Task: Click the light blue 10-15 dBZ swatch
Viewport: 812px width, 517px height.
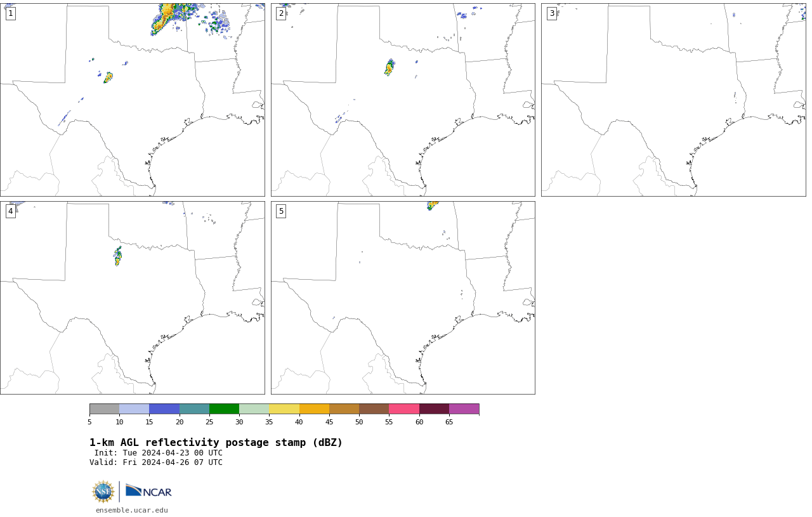Action: click(x=134, y=409)
